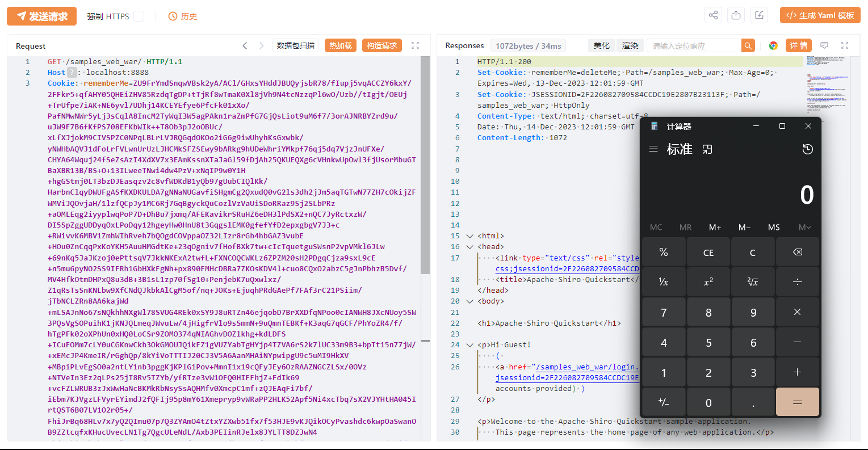Click the import icon in top toolbar
868x450 pixels.
pos(759,15)
